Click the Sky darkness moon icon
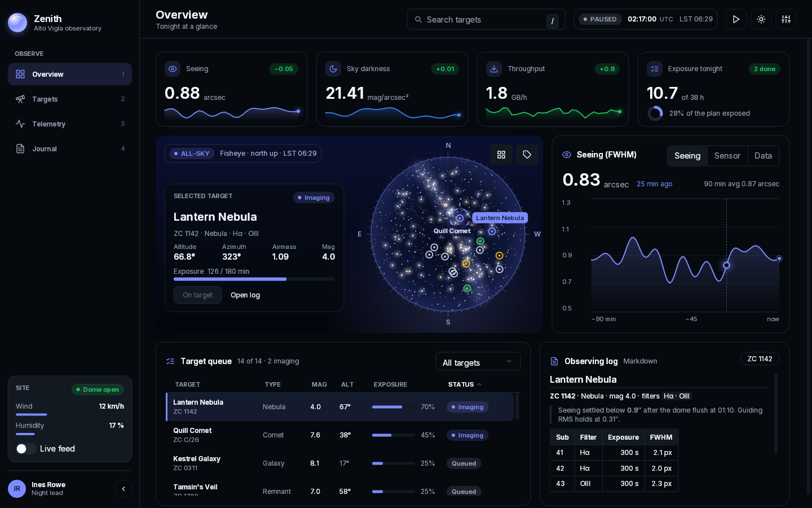The height and width of the screenshot is (508, 812). pos(333,69)
